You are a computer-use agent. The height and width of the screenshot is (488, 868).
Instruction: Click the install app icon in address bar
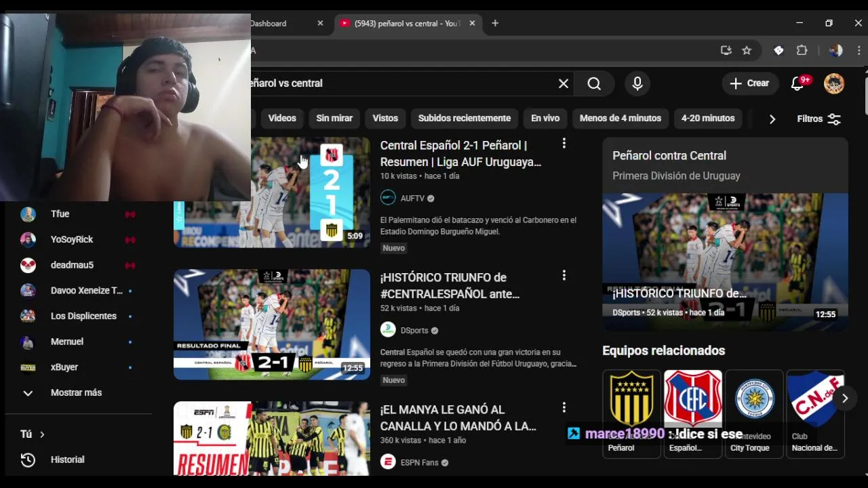pos(726,50)
